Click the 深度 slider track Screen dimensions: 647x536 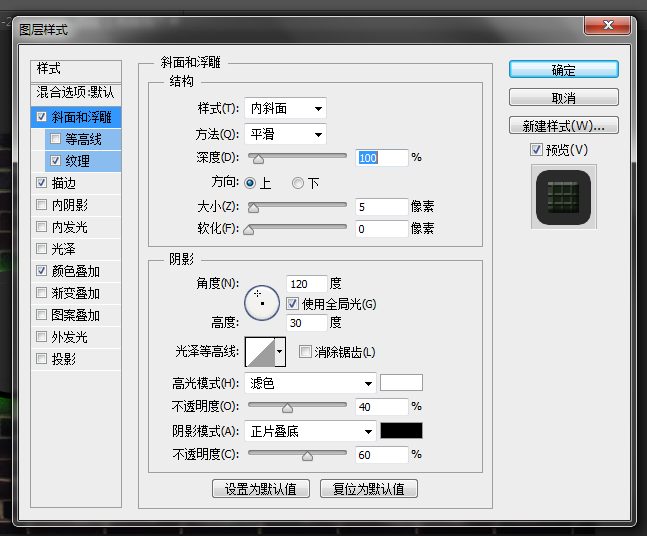(x=300, y=158)
